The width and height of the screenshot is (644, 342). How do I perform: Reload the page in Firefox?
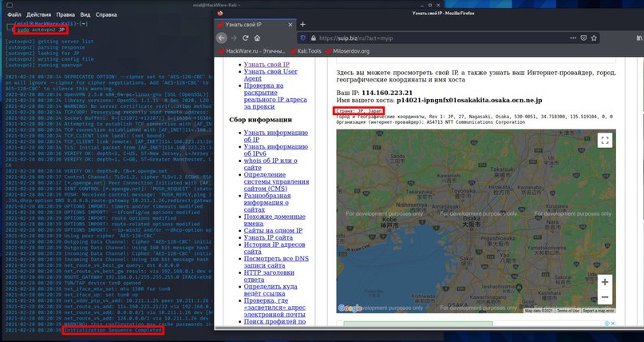pyautogui.click(x=246, y=38)
